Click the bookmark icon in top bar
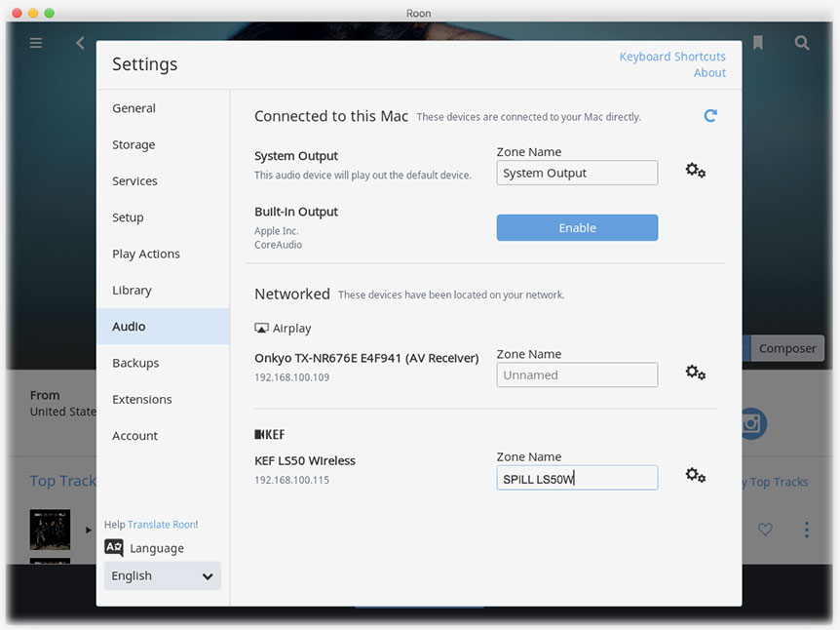 pos(757,43)
